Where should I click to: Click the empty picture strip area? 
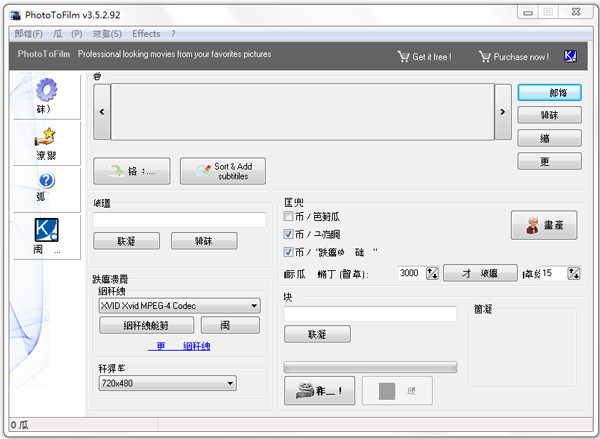[x=302, y=112]
